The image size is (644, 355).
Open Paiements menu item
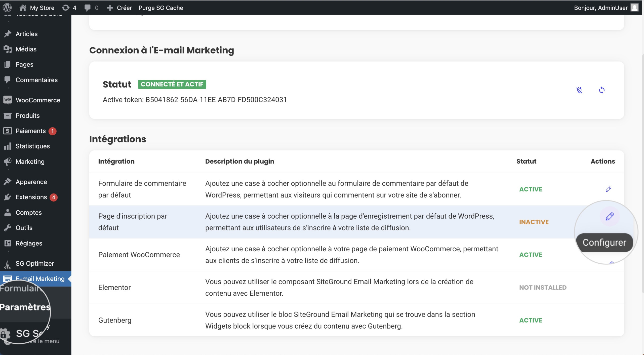30,131
